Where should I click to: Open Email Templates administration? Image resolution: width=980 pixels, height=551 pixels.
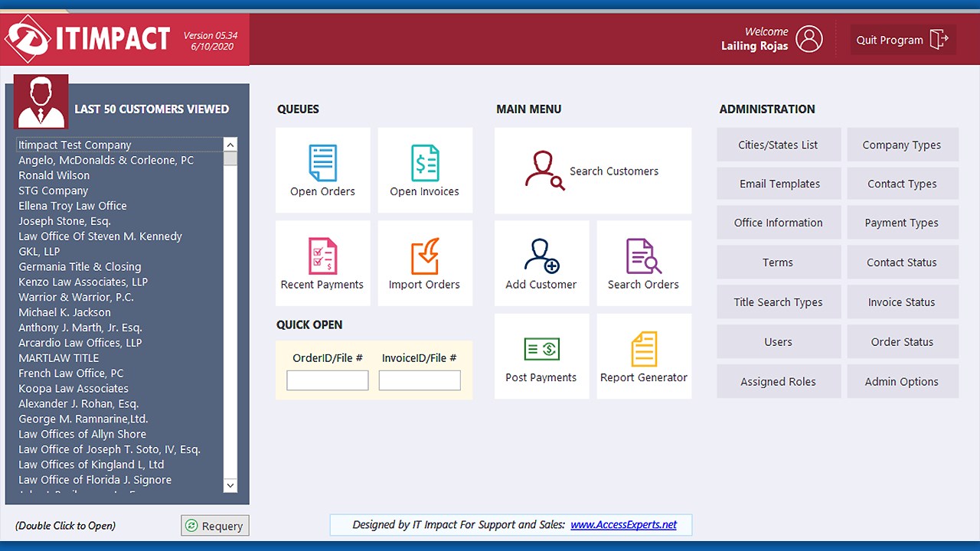(779, 184)
